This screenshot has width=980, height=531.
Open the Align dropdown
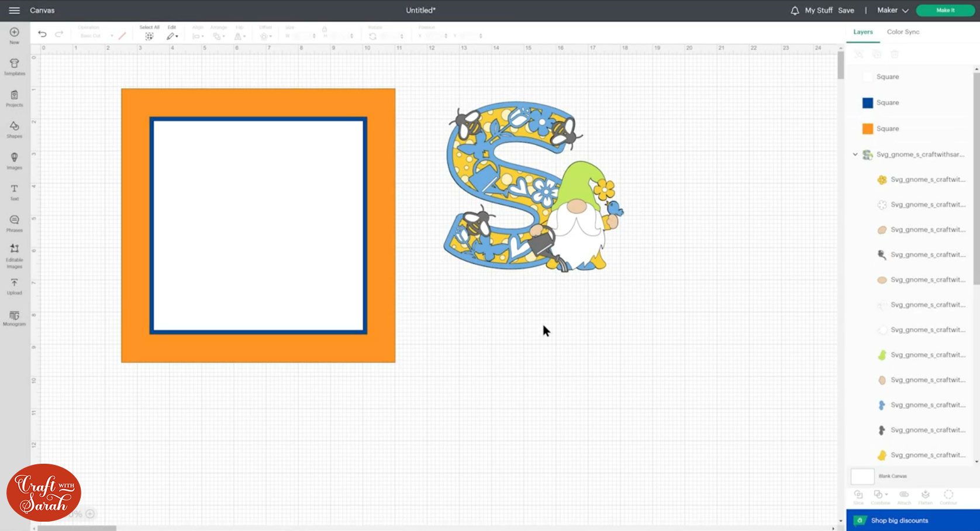(x=198, y=36)
